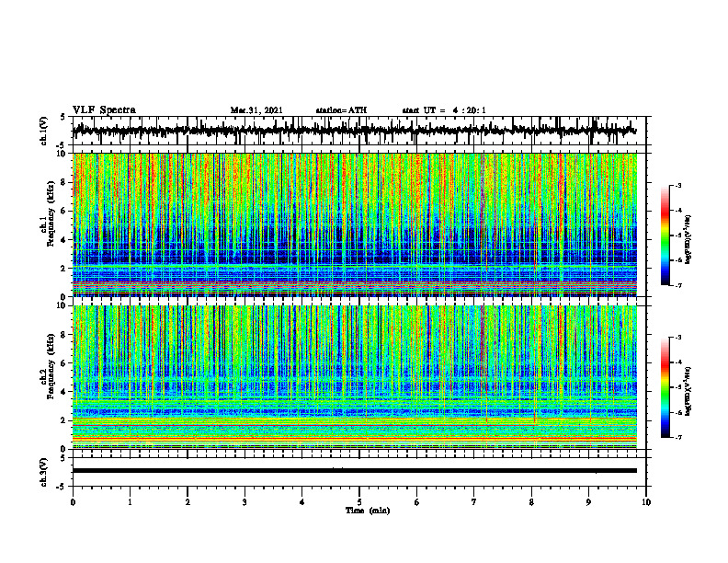Select the date label "Mar.31, 2021"

256,110
